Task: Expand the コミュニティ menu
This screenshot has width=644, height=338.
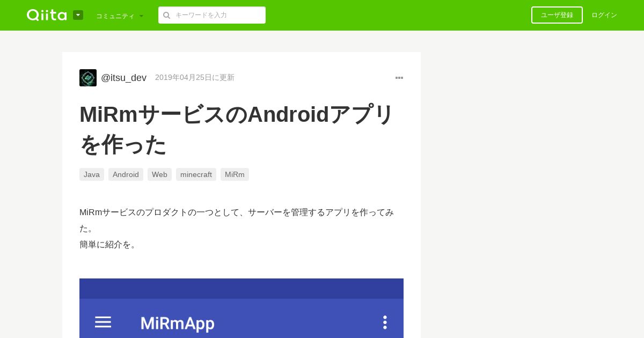Action: [120, 16]
